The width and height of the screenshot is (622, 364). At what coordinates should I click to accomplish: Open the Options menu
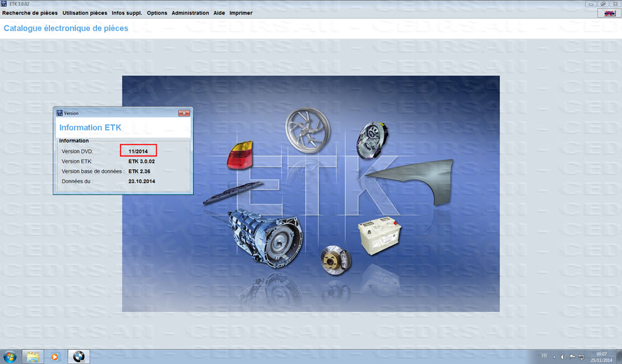[157, 13]
